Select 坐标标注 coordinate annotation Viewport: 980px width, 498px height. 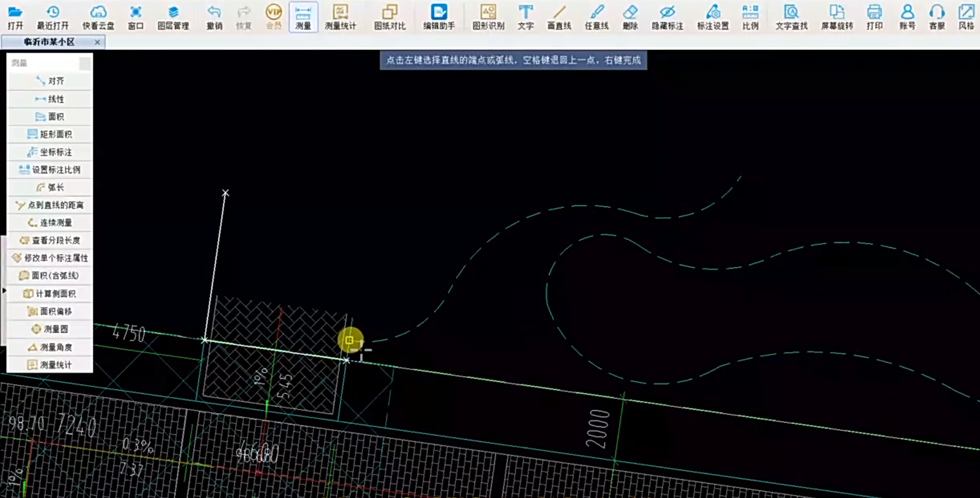click(50, 152)
